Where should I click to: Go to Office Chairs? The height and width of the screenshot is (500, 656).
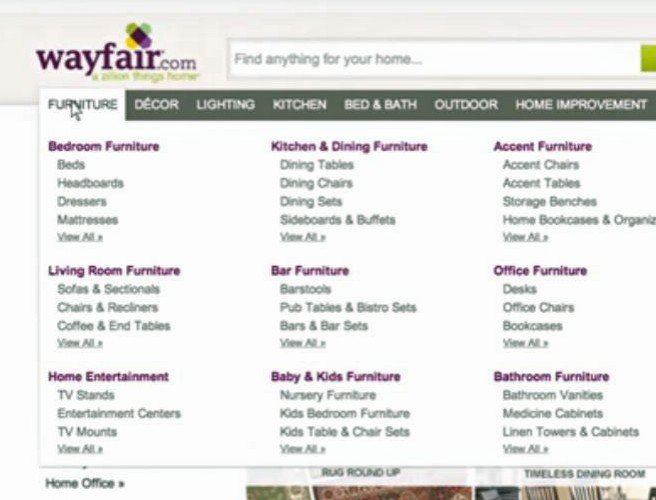(538, 307)
